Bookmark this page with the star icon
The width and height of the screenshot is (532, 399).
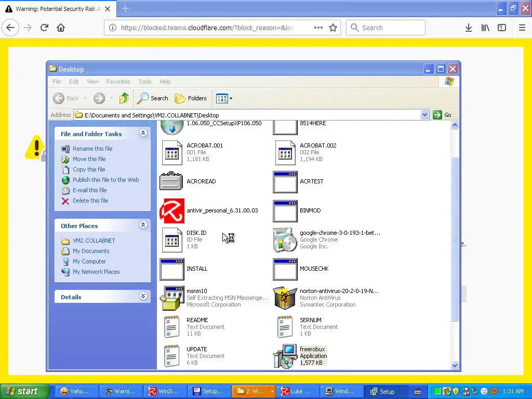[x=333, y=28]
